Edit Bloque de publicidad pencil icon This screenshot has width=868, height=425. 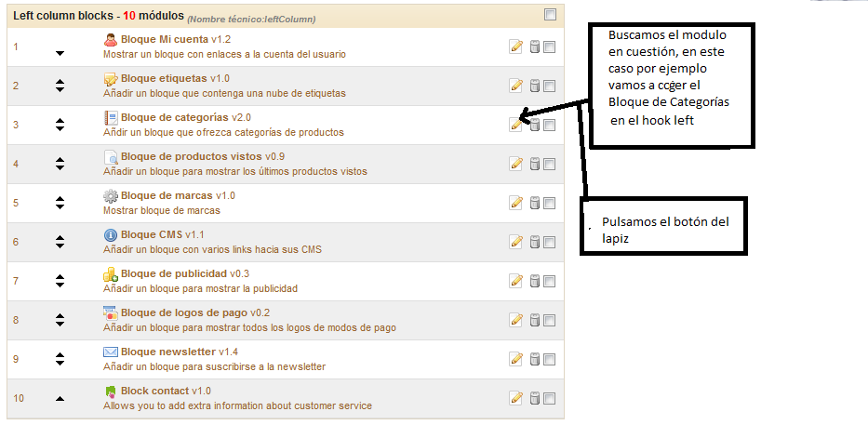coord(515,281)
